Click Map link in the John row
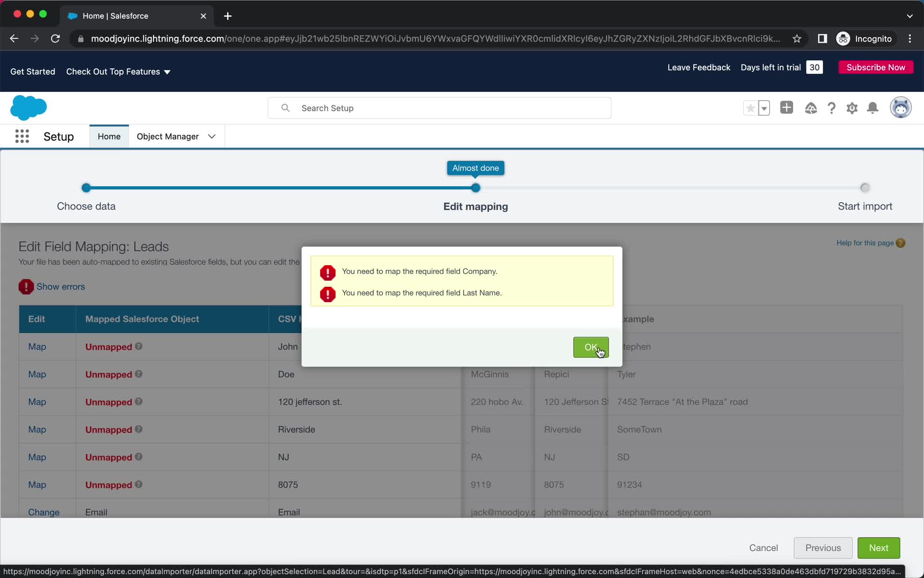Screen dimensions: 924x578 point(37,347)
